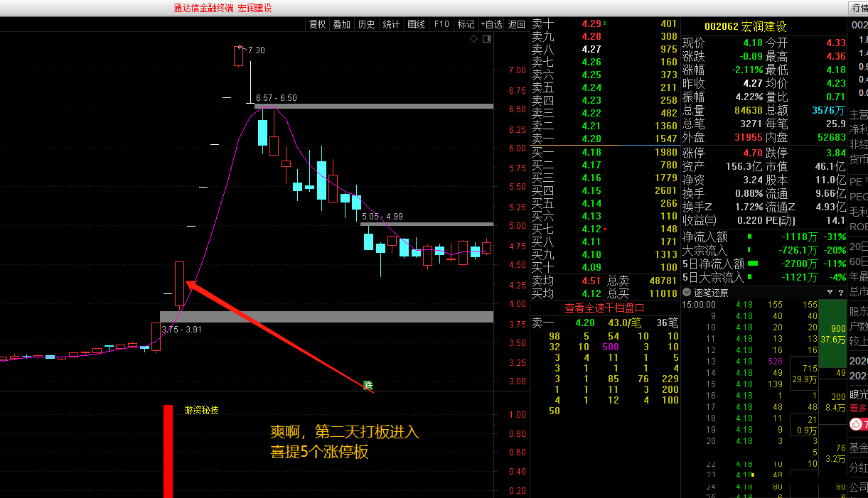
Task: Click the diamond icon above chart
Action: (474, 38)
